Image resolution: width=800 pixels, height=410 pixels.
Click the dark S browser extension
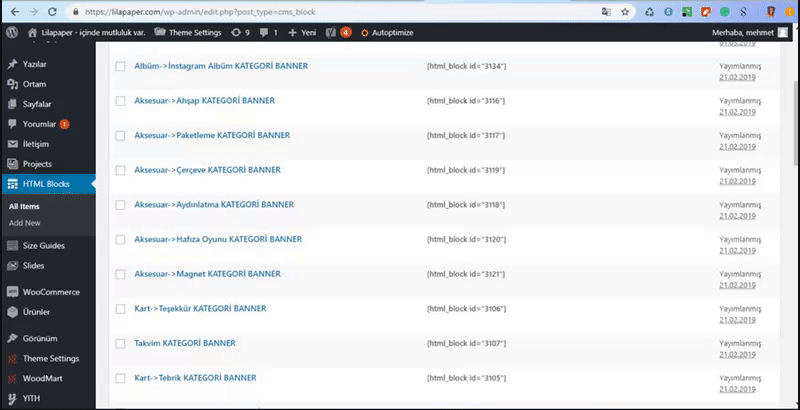click(x=744, y=12)
